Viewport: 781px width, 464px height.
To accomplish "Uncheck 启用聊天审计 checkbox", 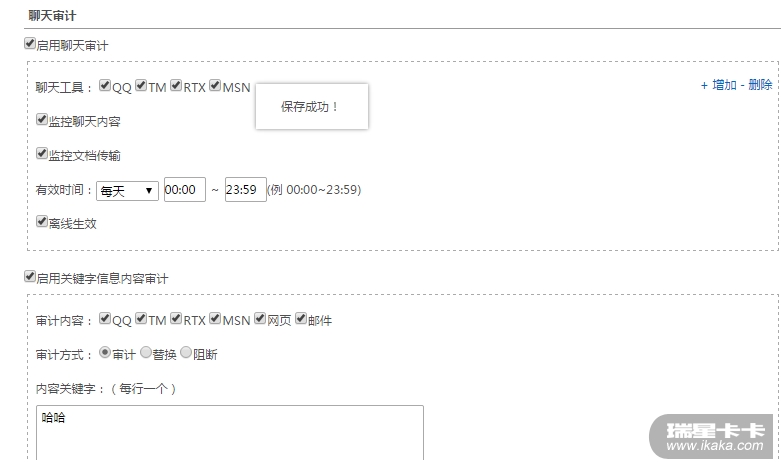I will point(30,44).
